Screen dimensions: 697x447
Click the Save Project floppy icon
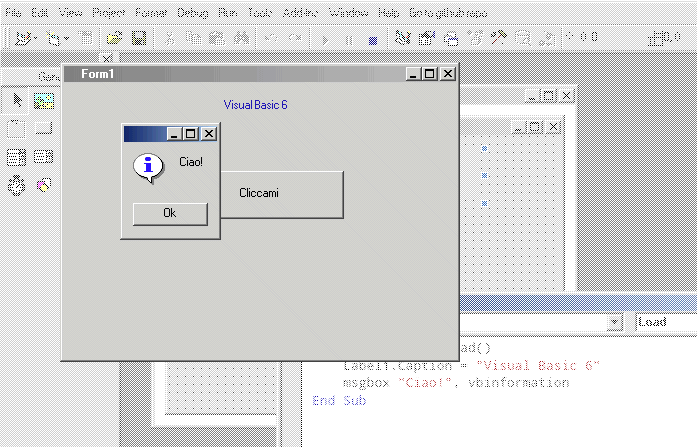[x=139, y=38]
